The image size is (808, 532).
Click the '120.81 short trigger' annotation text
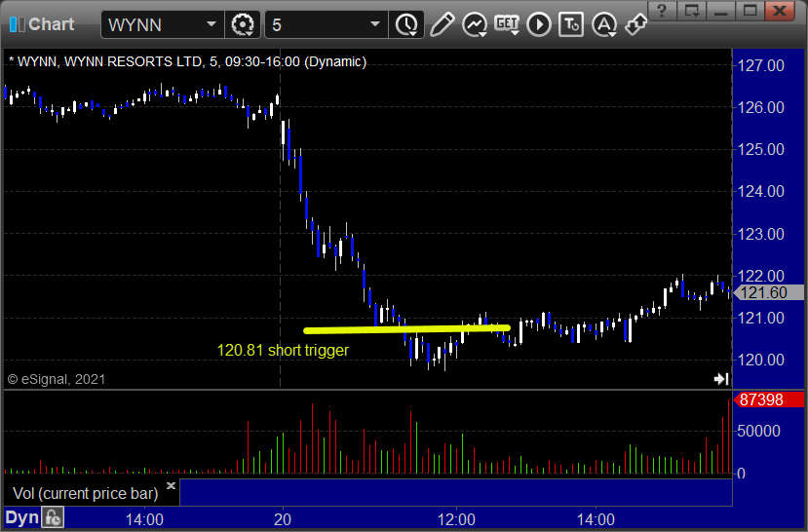coord(283,350)
